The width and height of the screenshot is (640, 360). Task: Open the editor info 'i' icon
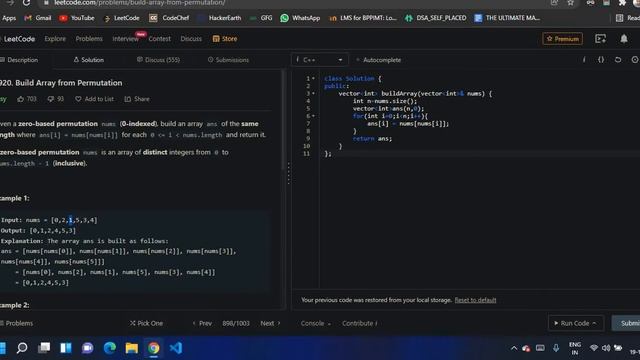(584, 60)
